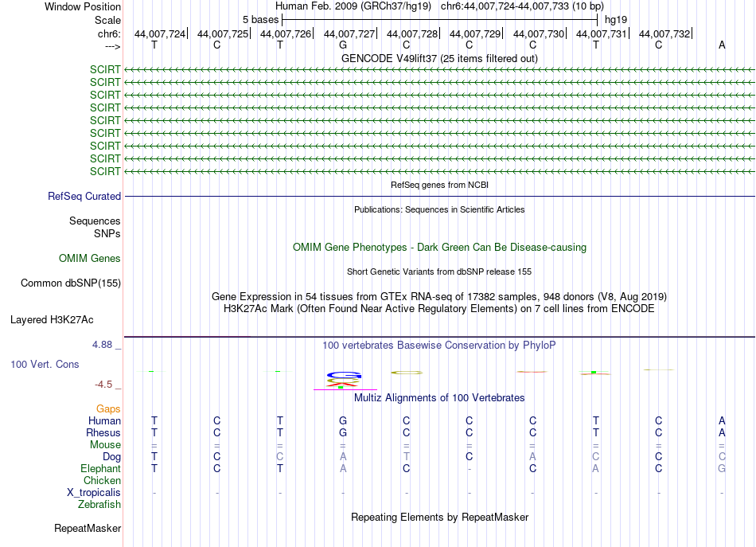The width and height of the screenshot is (756, 547).
Task: Select the chr6: ruler label
Action: click(109, 33)
